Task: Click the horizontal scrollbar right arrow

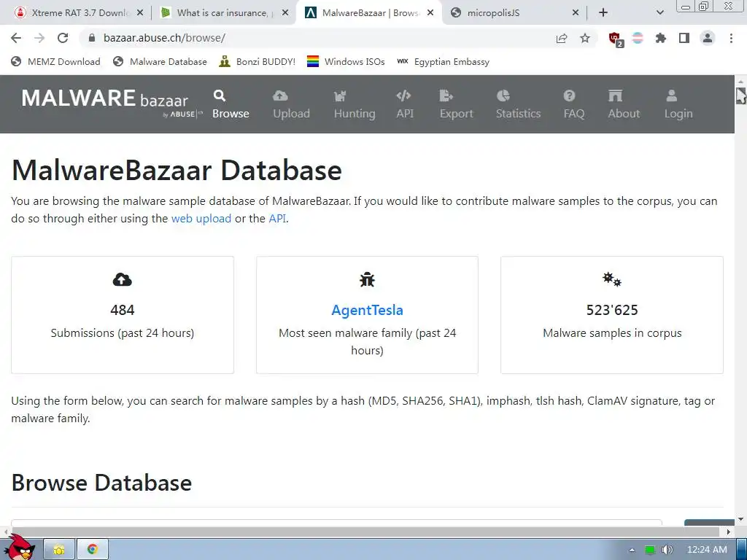Action: pos(729,532)
